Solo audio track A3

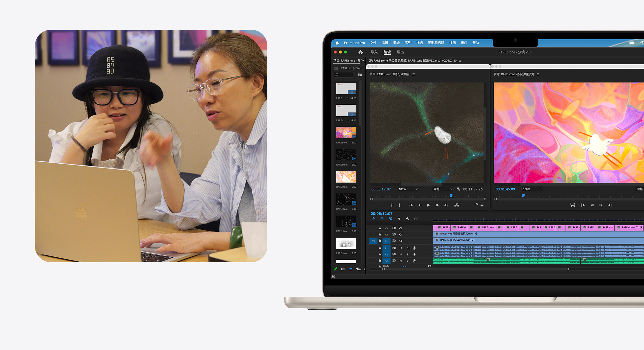[x=407, y=261]
